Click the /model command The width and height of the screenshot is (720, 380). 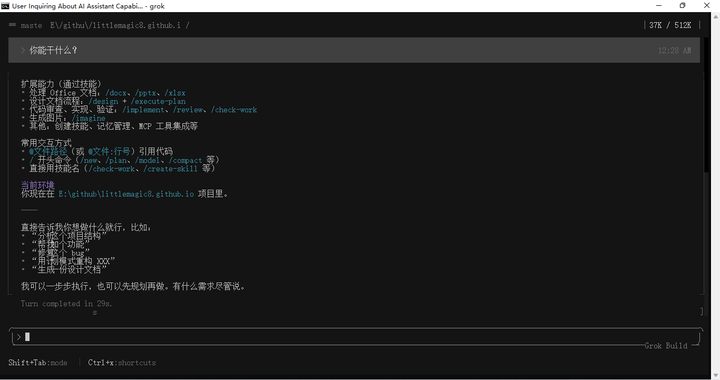(147, 160)
